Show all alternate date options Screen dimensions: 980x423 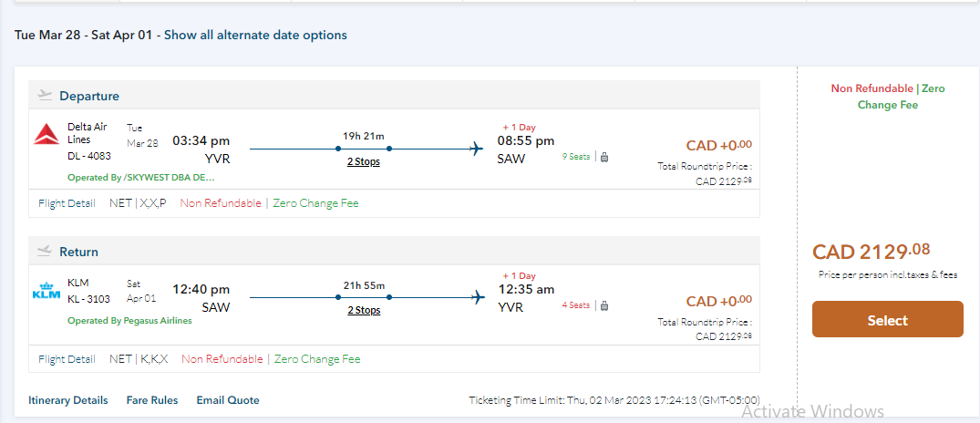255,36
